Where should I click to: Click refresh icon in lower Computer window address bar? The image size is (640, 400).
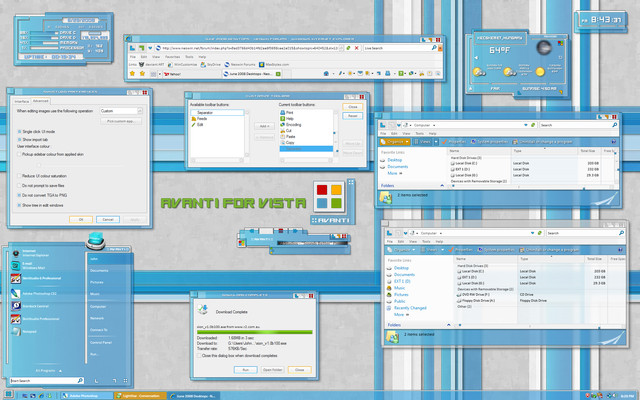pos(540,233)
